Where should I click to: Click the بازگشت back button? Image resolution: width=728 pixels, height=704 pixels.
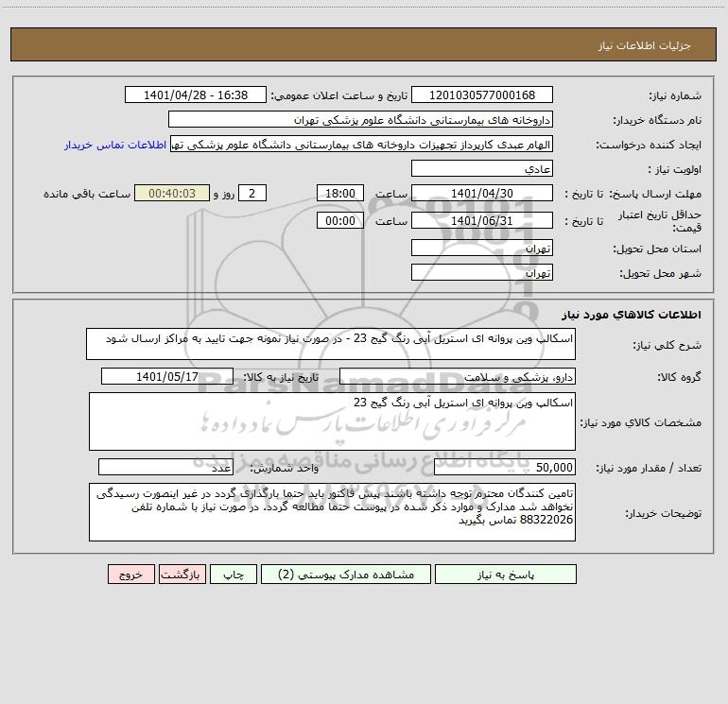(182, 575)
